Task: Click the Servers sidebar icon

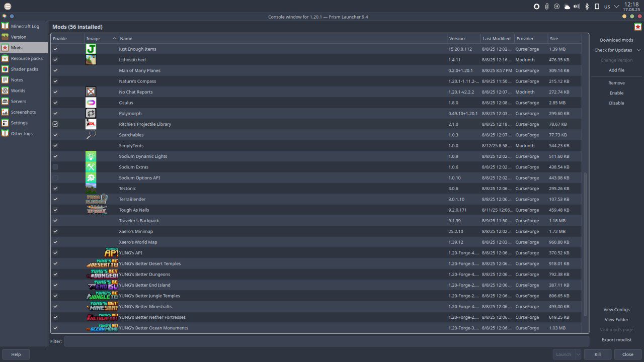Action: click(x=5, y=101)
